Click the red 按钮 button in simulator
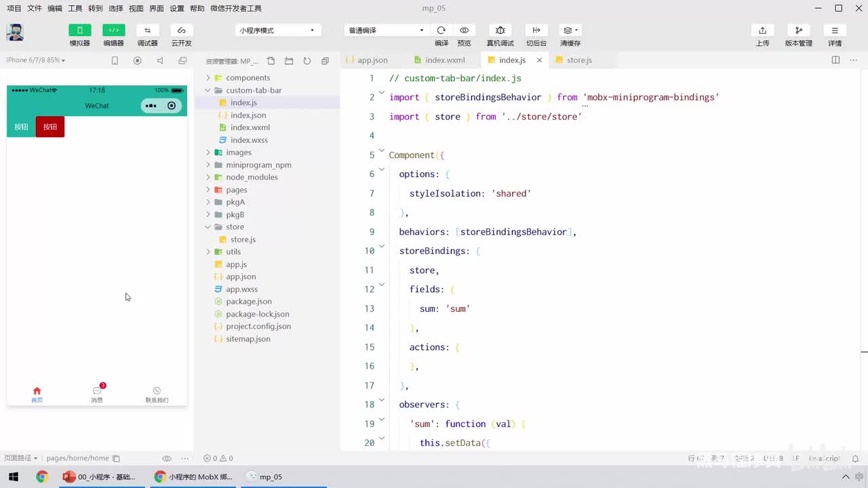 click(x=50, y=127)
